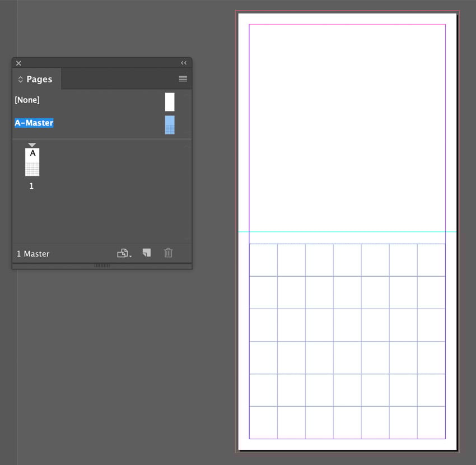
Task: Select the A-Master row label
Action: click(34, 123)
